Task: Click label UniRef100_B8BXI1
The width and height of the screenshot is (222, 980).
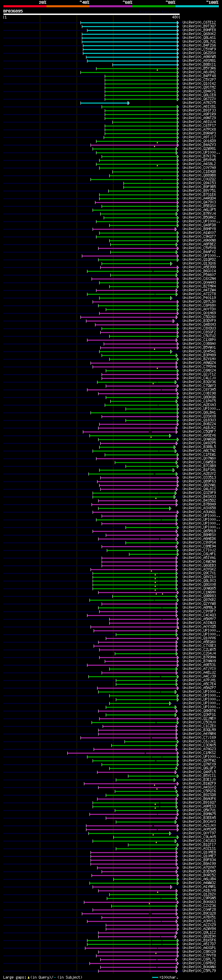Action: (199, 65)
